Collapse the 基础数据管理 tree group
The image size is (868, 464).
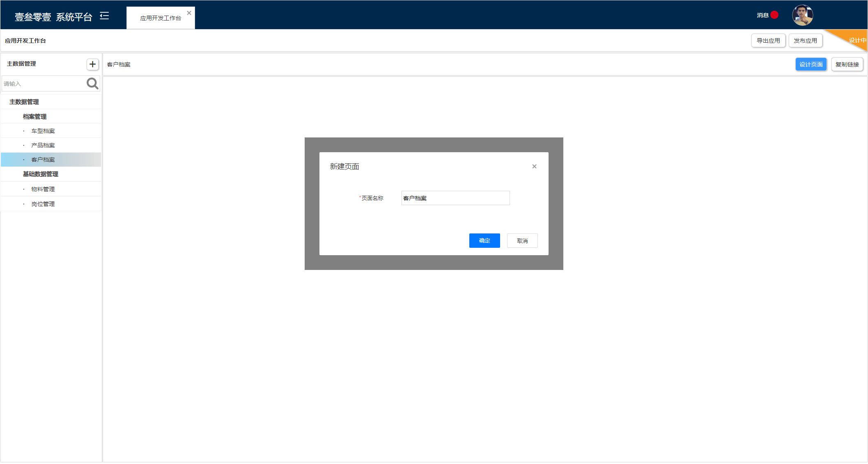40,174
